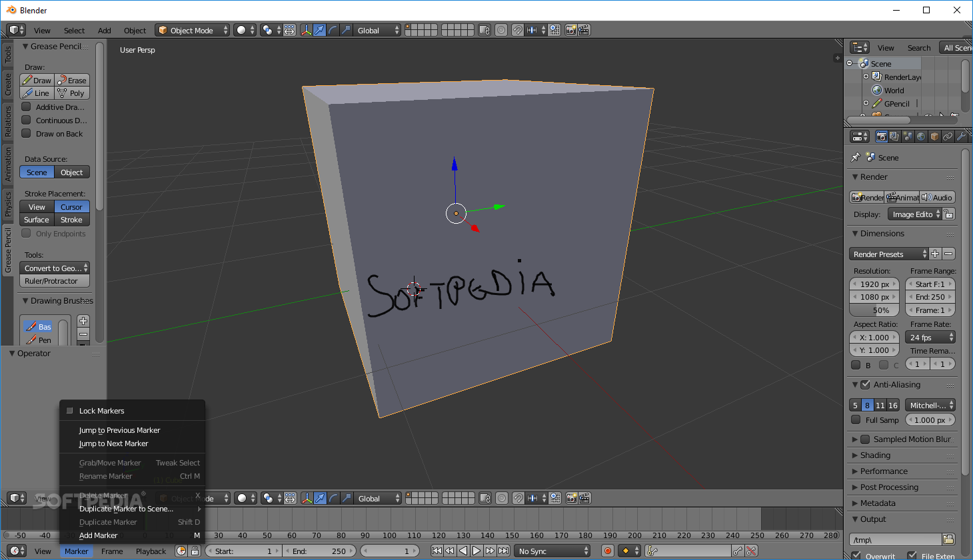The width and height of the screenshot is (973, 560).
Task: Set stroke placement to Surface
Action: [37, 220]
